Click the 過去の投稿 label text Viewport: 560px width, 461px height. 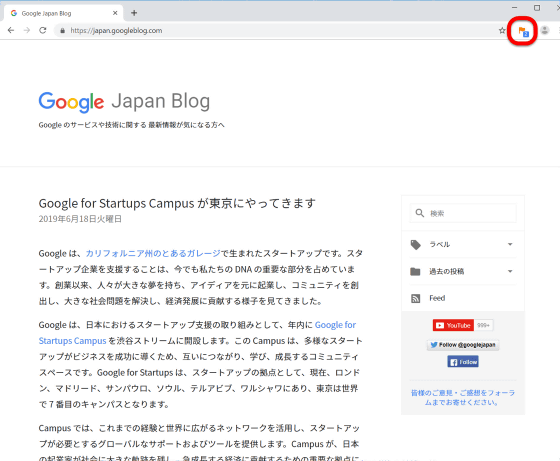pyautogui.click(x=446, y=271)
